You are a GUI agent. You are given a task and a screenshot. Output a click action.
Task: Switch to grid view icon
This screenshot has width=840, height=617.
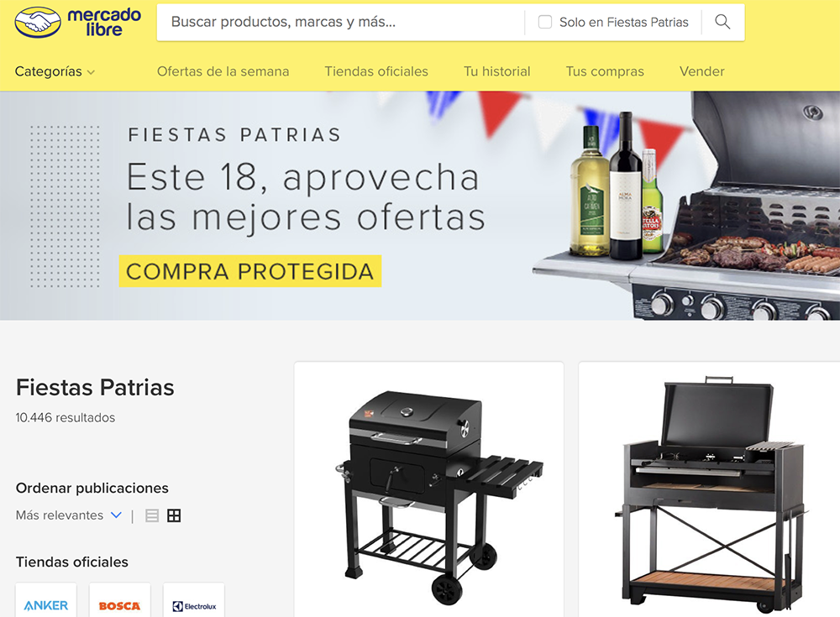pyautogui.click(x=174, y=515)
